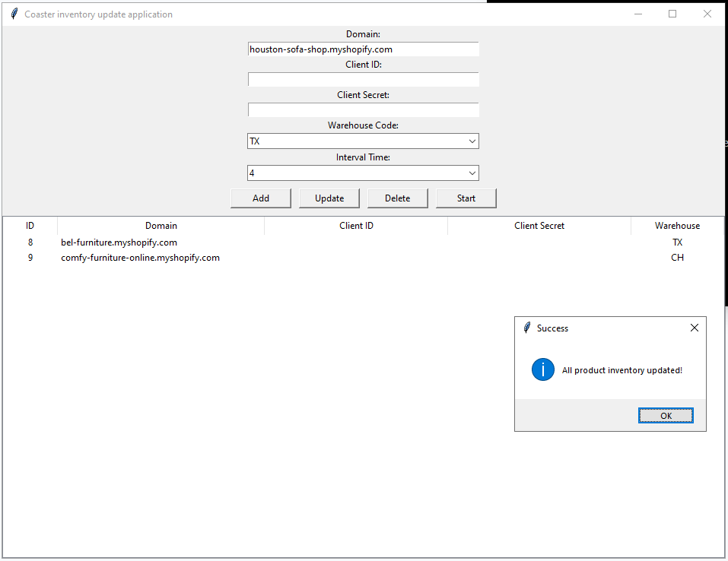Click the blue information icon in Success dialog
Image resolution: width=728 pixels, height=561 pixels.
point(542,369)
